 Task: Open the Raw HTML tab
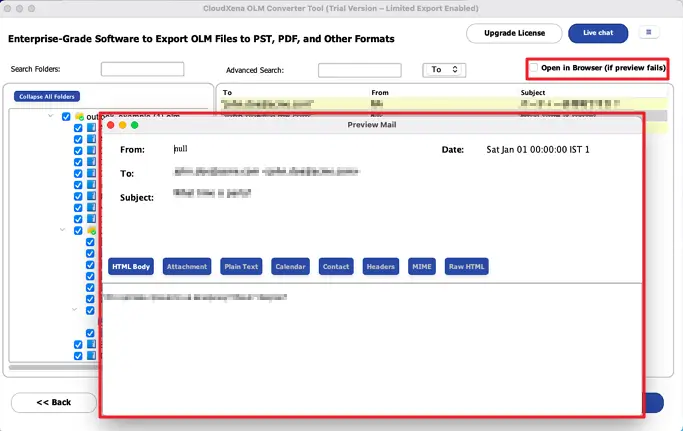pos(467,267)
